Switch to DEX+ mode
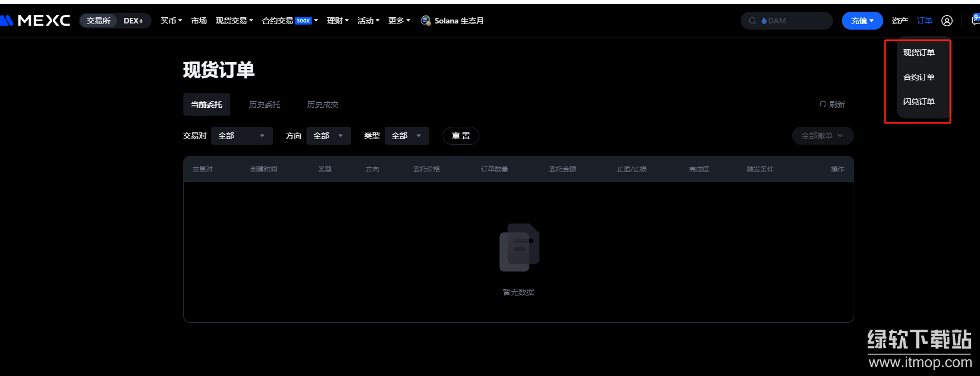The image size is (980, 376). coord(133,21)
